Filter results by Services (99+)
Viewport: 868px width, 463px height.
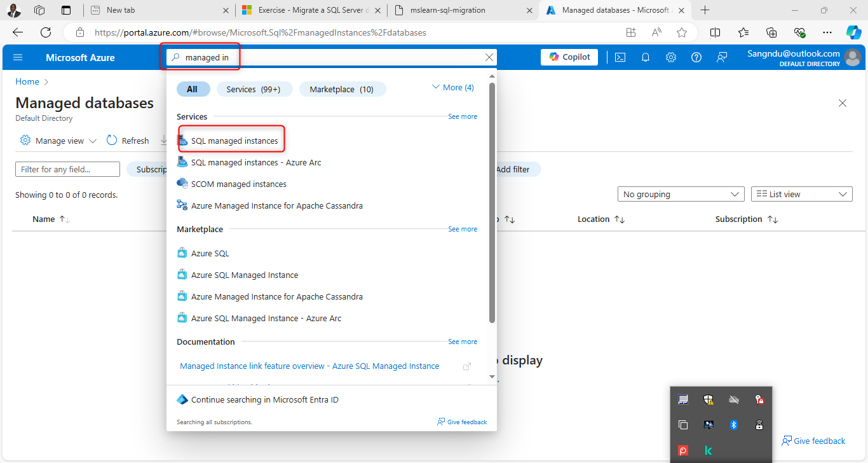(254, 90)
